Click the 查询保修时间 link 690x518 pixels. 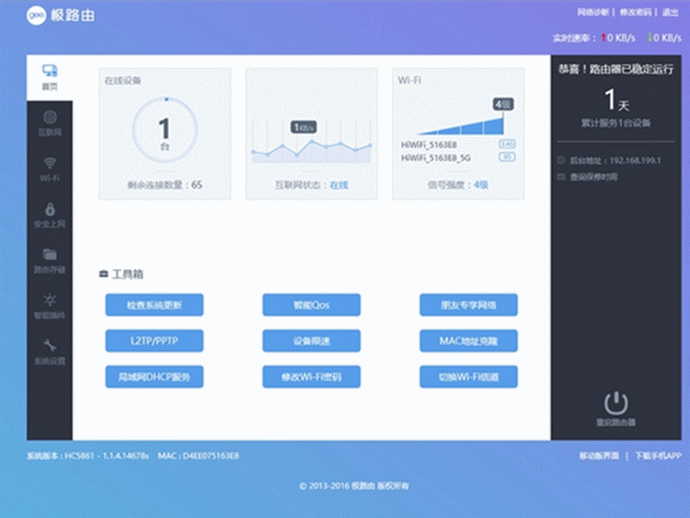[x=592, y=177]
